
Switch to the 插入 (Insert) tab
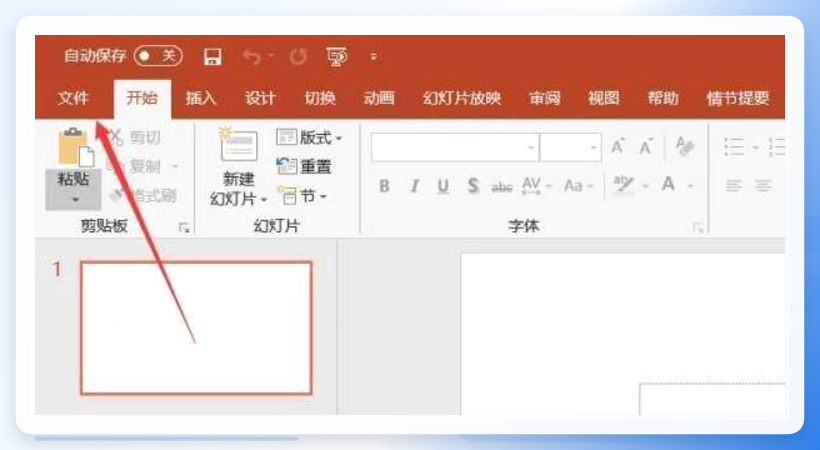click(201, 98)
